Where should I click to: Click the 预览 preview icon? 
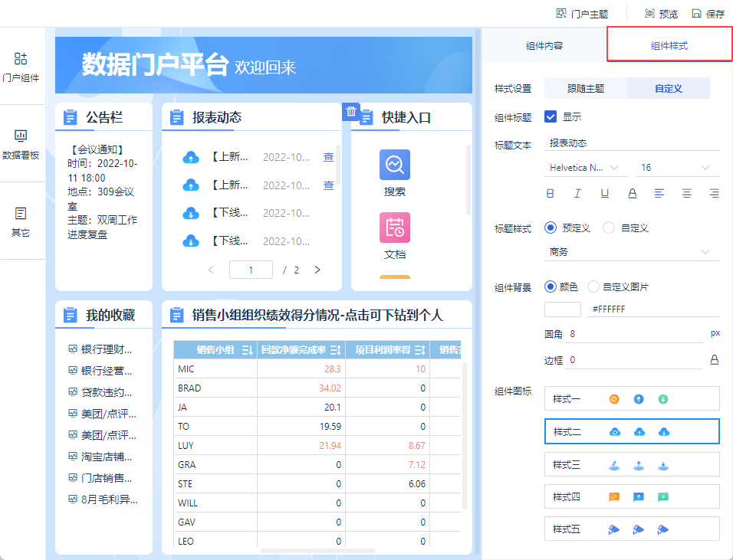tap(649, 14)
